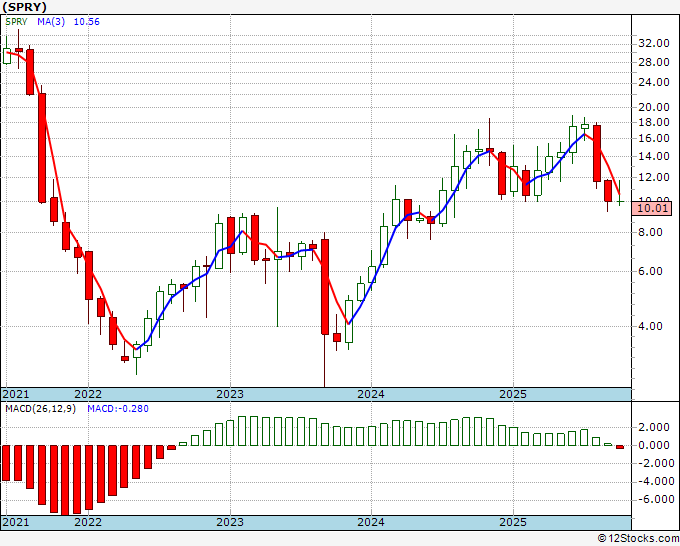Click the MACD:-0.280 value text

(118, 409)
